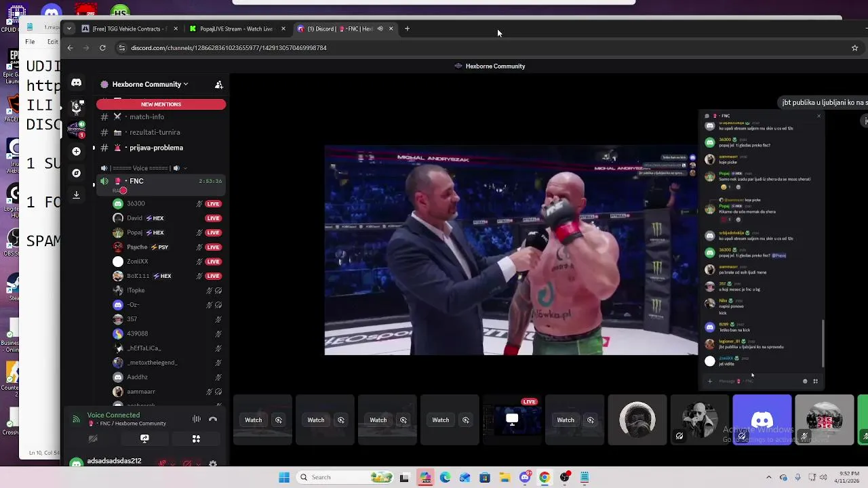Focus the main fight video stream

coord(511,250)
